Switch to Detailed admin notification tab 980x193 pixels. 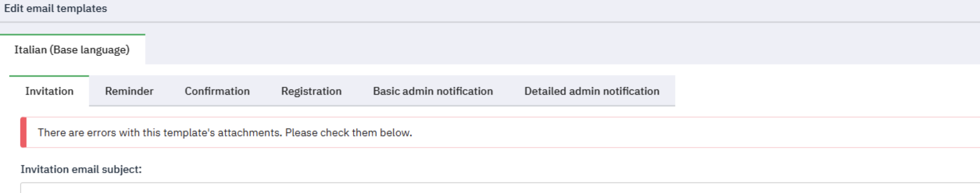coord(591,91)
